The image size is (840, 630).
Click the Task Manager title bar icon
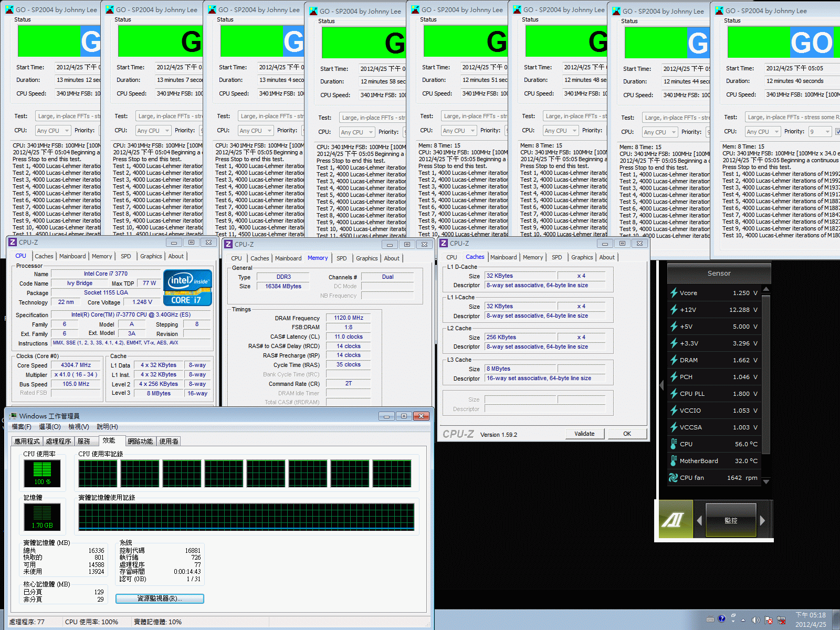pos(13,416)
